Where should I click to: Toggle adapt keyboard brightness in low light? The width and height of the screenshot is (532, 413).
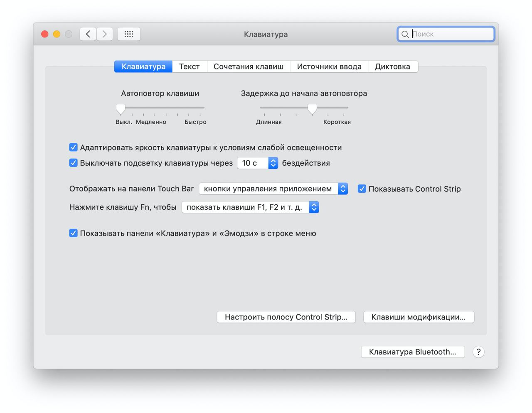tap(73, 147)
